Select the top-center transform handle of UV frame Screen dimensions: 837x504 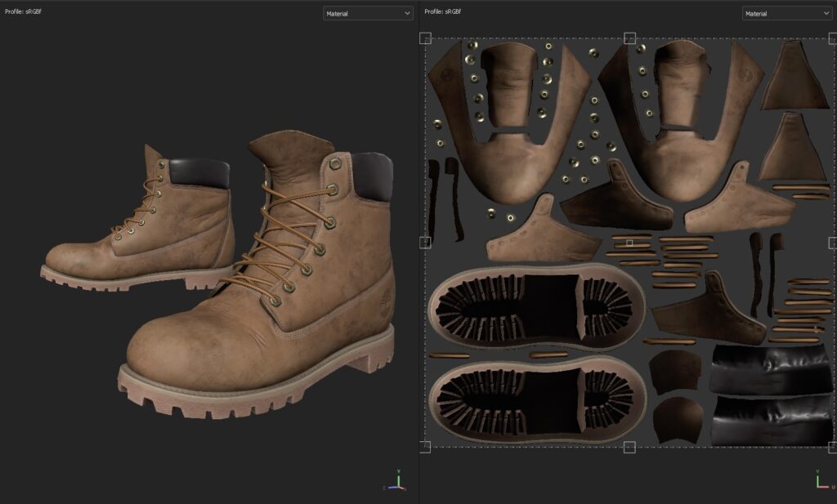(629, 38)
